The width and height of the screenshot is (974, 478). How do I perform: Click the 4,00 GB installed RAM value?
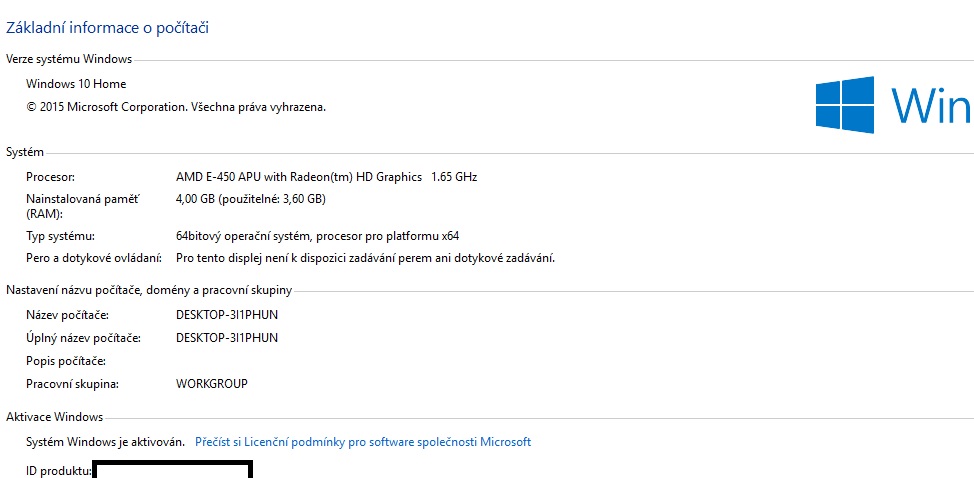tap(250, 199)
